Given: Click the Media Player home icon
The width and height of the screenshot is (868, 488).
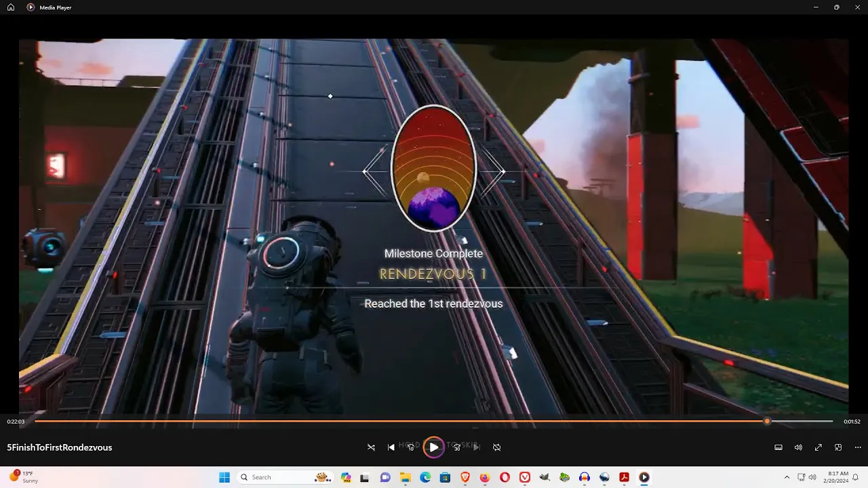Looking at the screenshot, I should 11,7.
